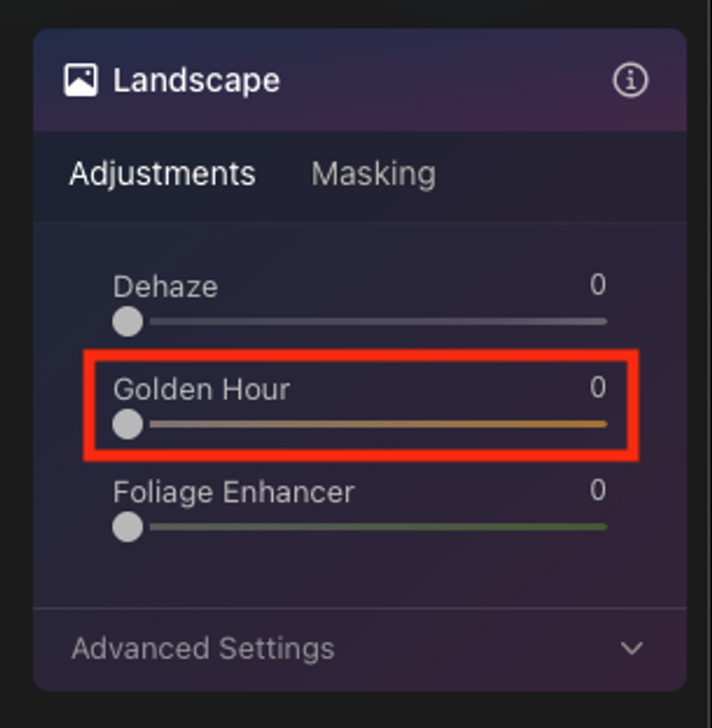Select the Dehaze value field
The width and height of the screenshot is (712, 728).
point(598,284)
